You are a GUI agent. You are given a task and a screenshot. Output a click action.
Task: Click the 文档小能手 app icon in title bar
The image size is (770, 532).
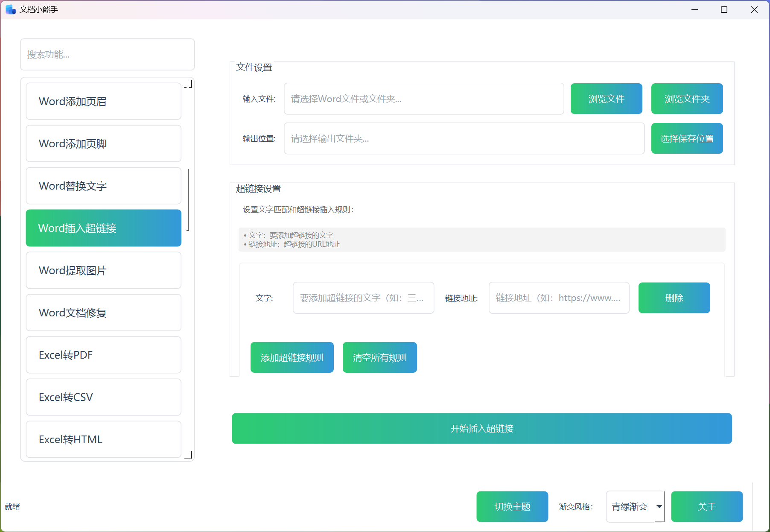10,9
